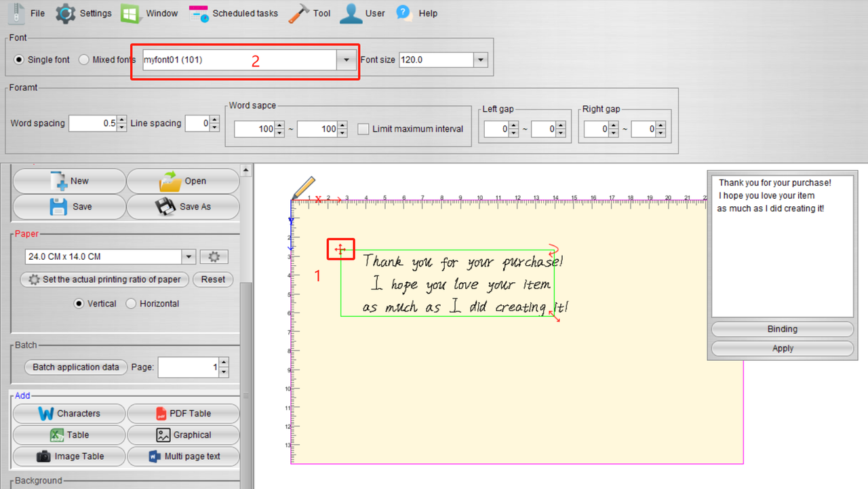The image size is (868, 489).
Task: Click the first Left gap stepper
Action: click(514, 129)
